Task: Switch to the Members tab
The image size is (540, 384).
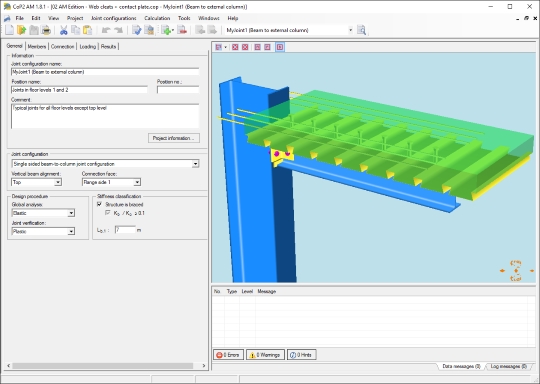Action: pos(37,46)
